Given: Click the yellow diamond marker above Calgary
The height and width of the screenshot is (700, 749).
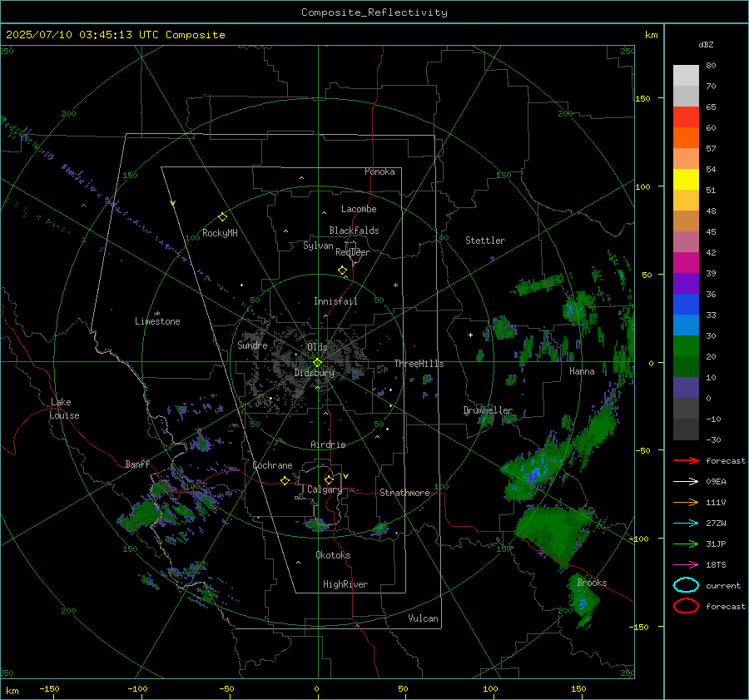Looking at the screenshot, I should coord(329,479).
